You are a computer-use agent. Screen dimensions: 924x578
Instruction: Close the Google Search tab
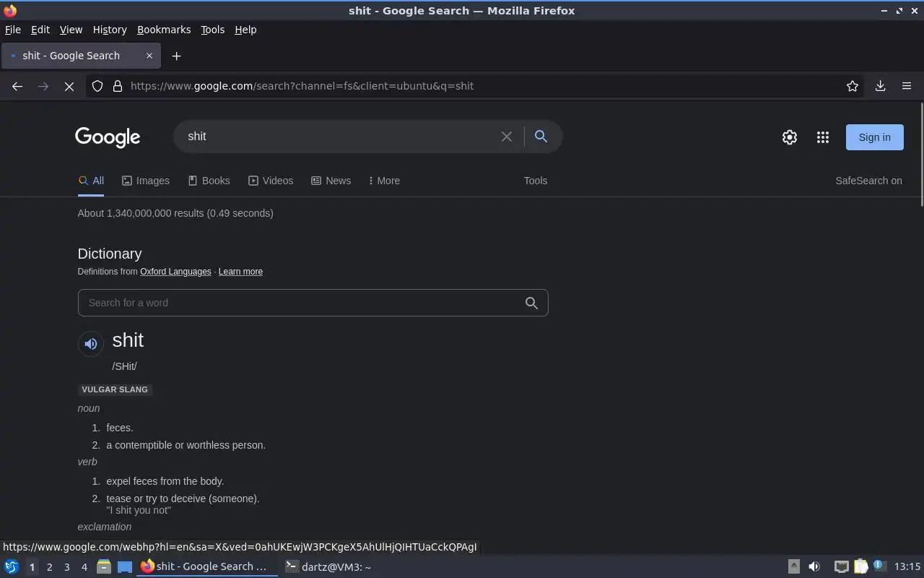pyautogui.click(x=149, y=56)
